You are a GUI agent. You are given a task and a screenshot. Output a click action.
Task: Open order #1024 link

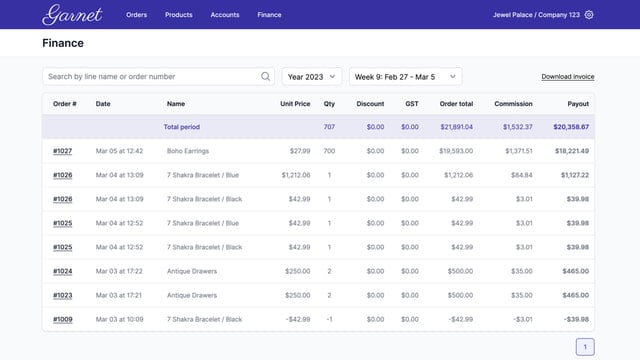click(62, 271)
